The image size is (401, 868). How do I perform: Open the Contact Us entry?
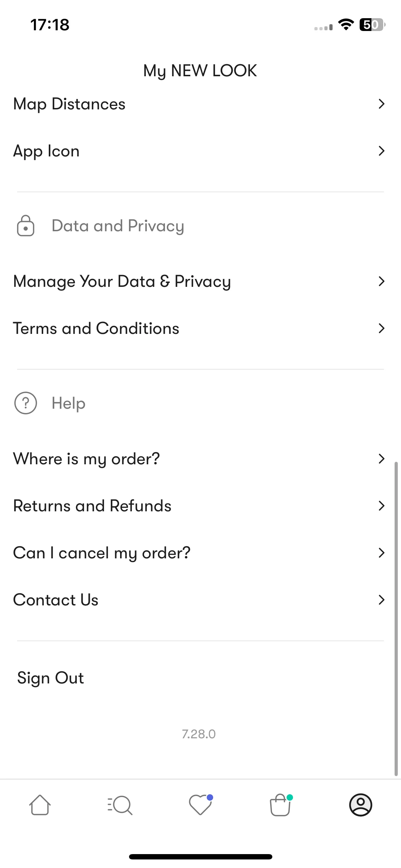point(200,600)
